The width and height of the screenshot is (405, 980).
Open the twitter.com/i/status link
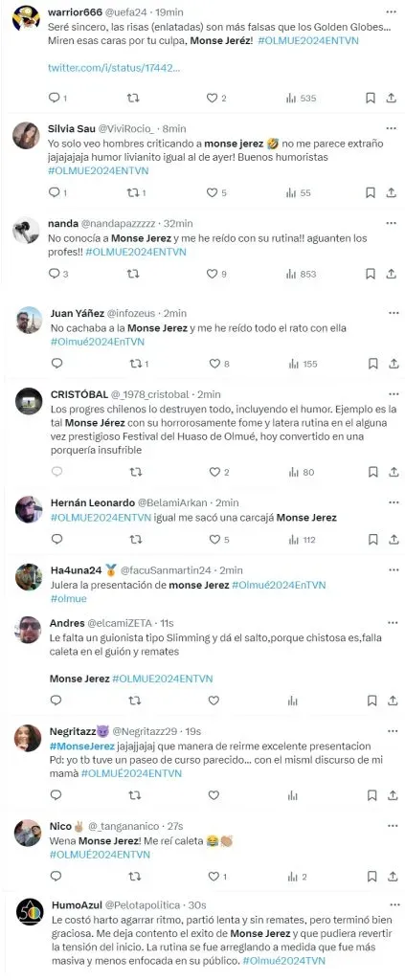[x=114, y=68]
